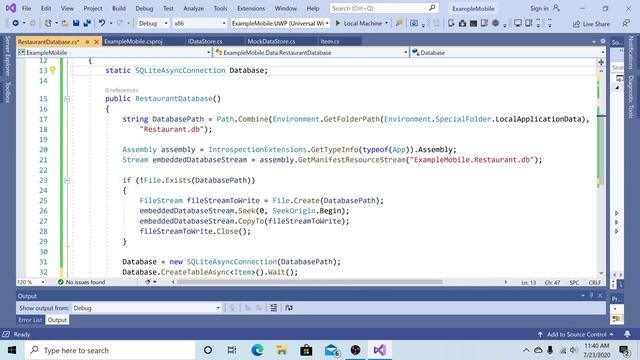Select the Output tab at the bottom
Image resolution: width=640 pixels, height=360 pixels.
click(x=57, y=320)
